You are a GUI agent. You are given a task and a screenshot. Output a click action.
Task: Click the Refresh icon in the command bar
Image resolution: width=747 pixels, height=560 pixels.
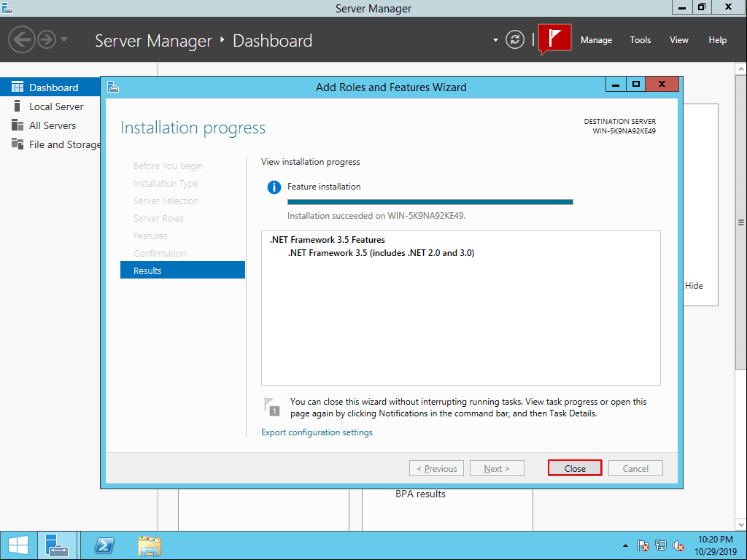point(514,39)
